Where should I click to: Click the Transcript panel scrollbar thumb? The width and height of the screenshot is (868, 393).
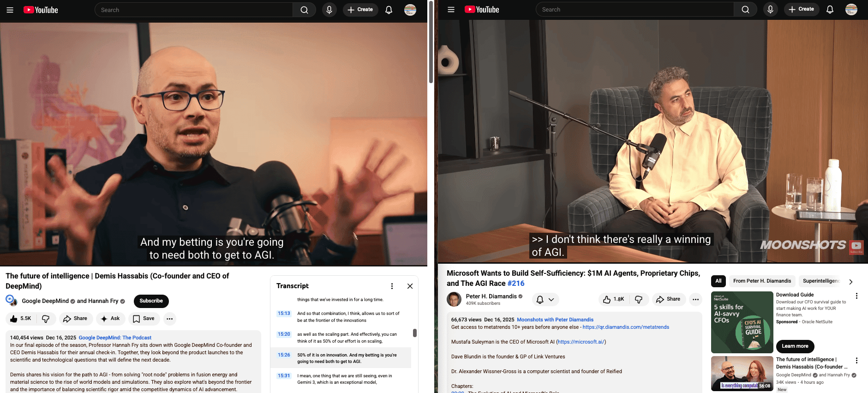pyautogui.click(x=415, y=333)
